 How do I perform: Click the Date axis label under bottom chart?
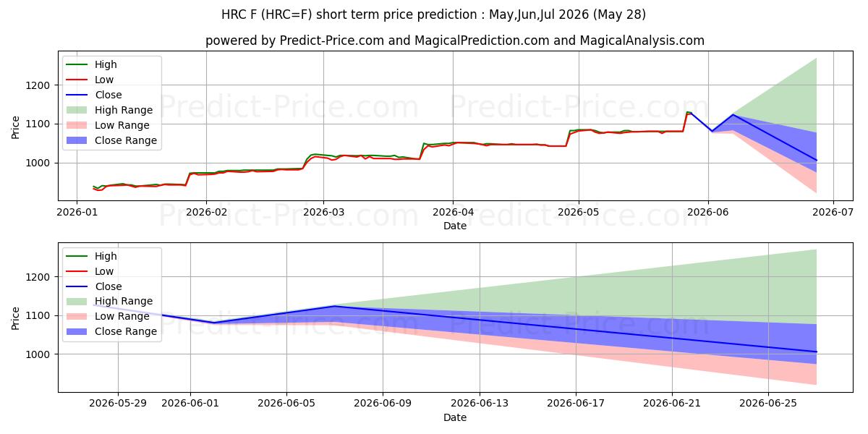(x=455, y=417)
